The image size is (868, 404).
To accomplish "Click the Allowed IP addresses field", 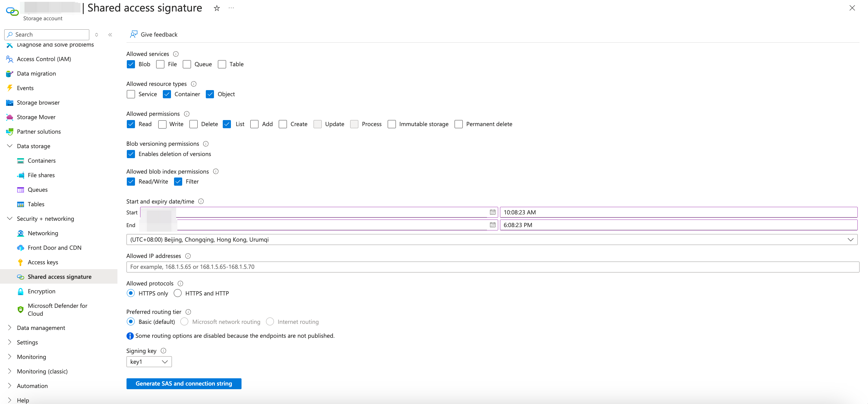I will [x=493, y=267].
